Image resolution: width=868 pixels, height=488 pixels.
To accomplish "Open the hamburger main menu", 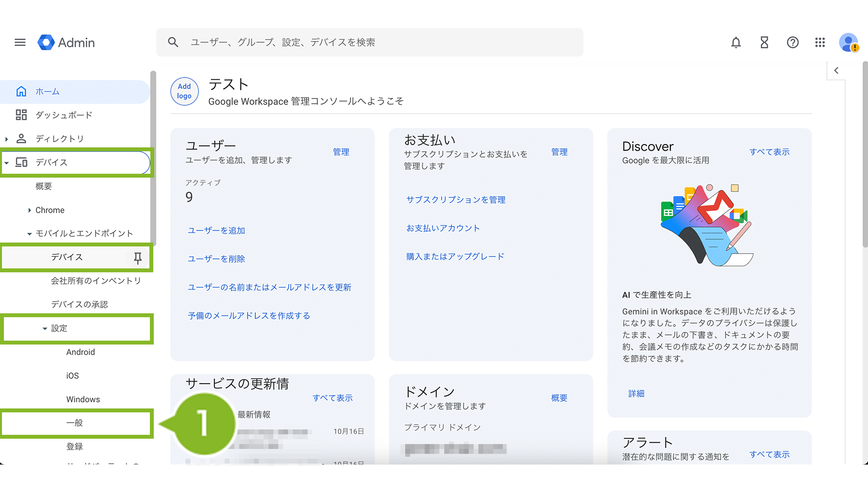I will 20,42.
